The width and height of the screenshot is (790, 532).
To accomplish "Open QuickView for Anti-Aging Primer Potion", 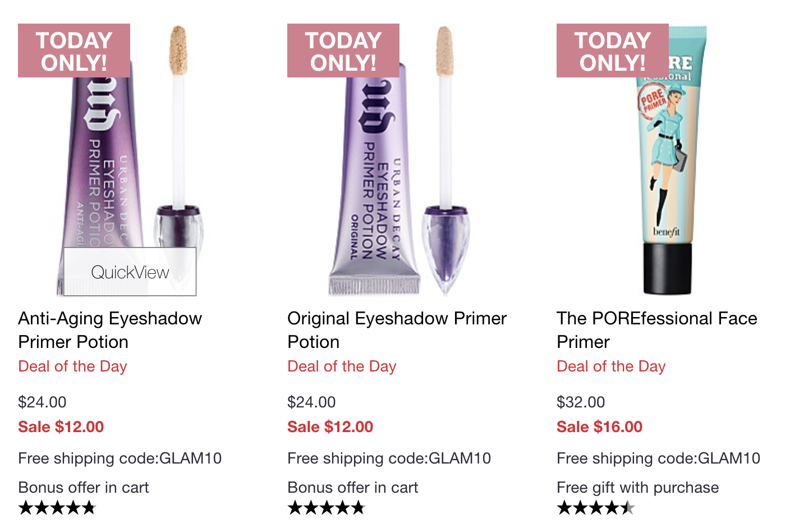I will coord(130,272).
